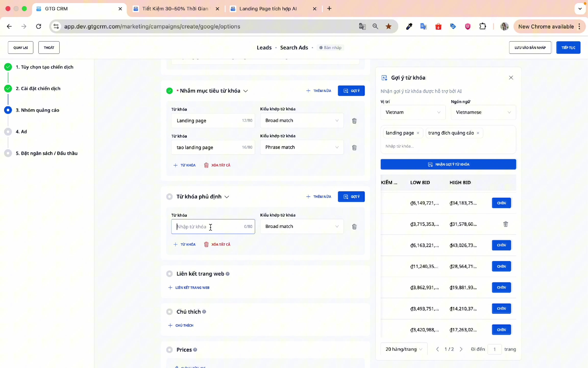Remove 'landing page' tag from suggestions
588x368 pixels.
pyautogui.click(x=418, y=133)
